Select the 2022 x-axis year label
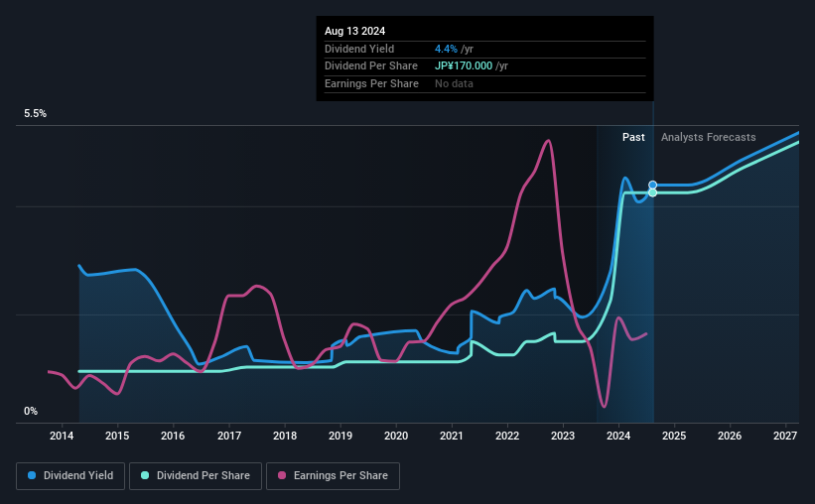815x504 pixels. (x=507, y=436)
